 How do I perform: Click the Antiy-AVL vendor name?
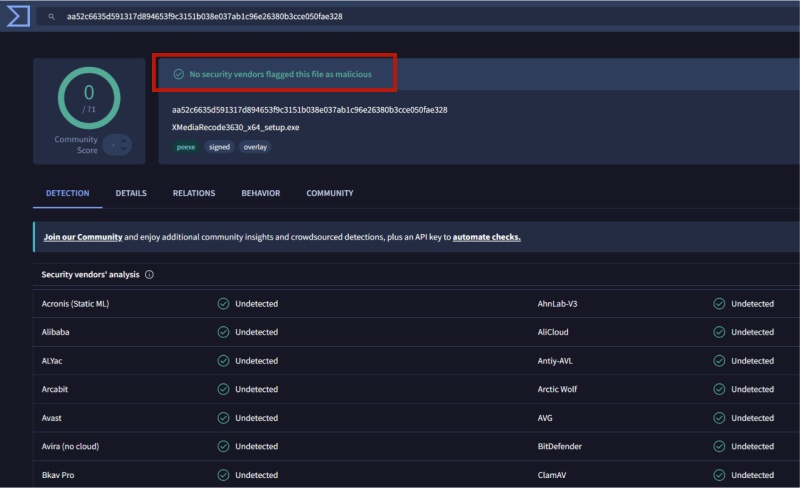[x=555, y=361]
